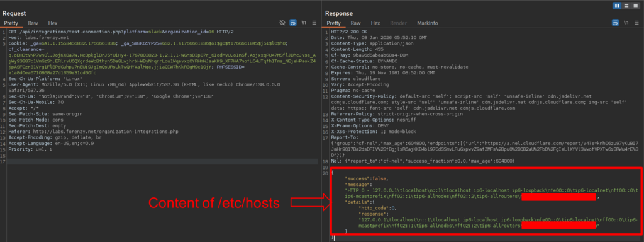Switch Request view to Raw tab
This screenshot has height=242, width=644.
(x=33, y=23)
